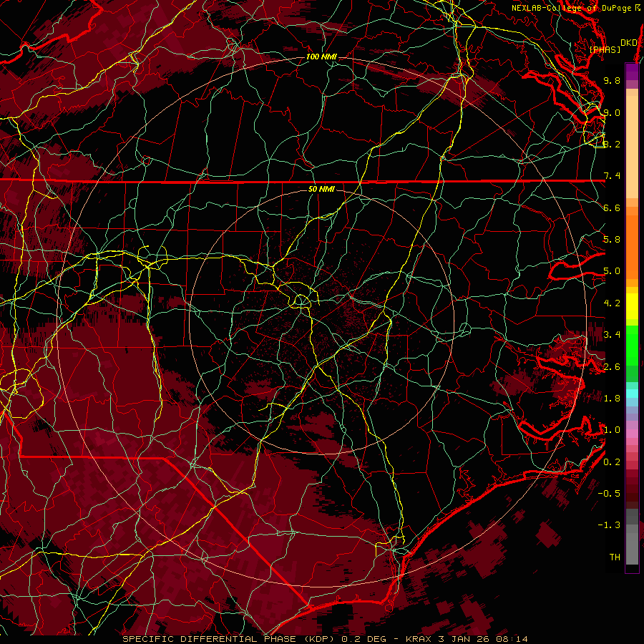
Task: Click the 1.8 value on the color scale
Action: [x=612, y=399]
